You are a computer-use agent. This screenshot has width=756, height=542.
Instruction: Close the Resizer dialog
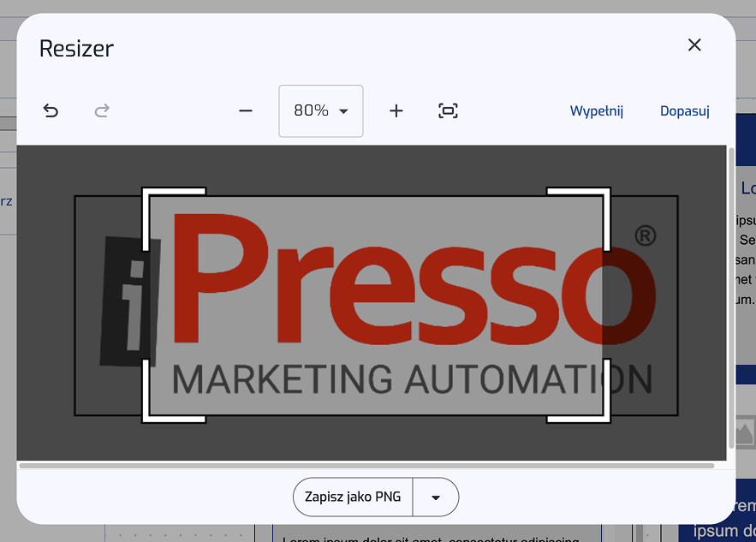click(694, 45)
